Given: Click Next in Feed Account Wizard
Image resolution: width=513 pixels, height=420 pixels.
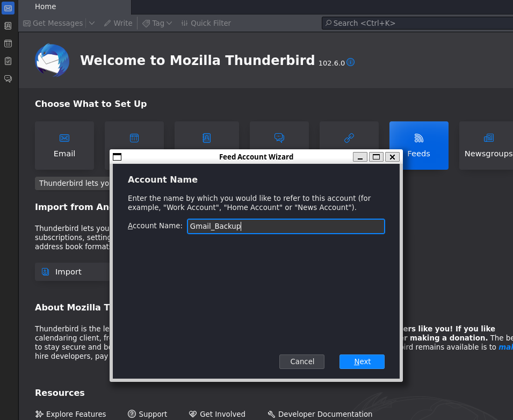Looking at the screenshot, I should click(x=362, y=362).
